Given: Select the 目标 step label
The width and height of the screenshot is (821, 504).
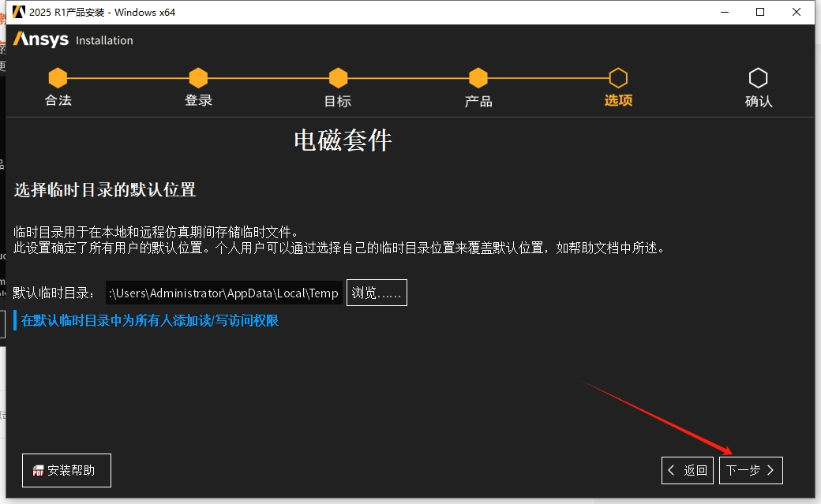Looking at the screenshot, I should click(338, 101).
